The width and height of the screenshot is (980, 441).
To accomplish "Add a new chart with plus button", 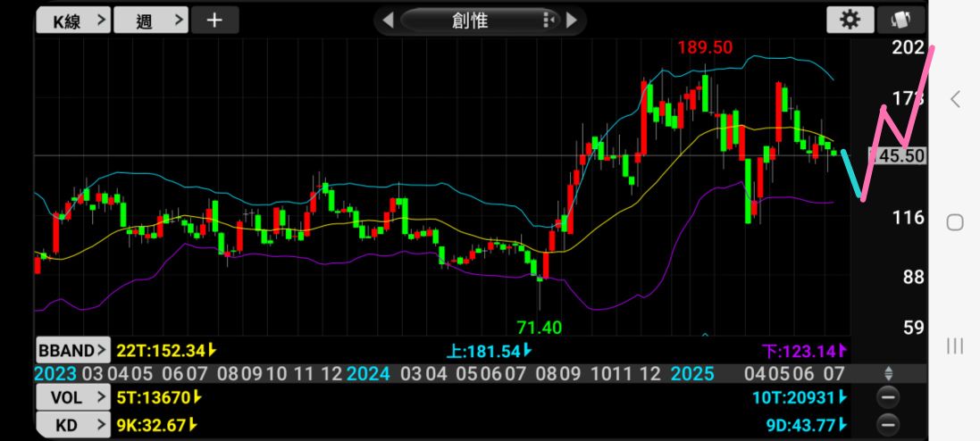I will [x=214, y=21].
